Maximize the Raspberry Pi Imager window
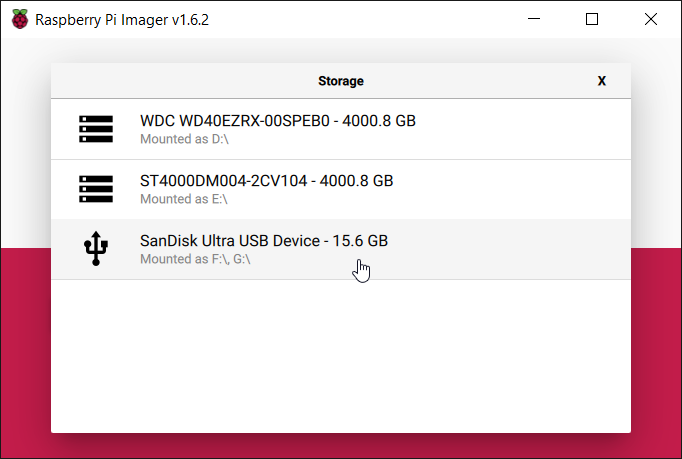This screenshot has width=682, height=459. [x=592, y=19]
